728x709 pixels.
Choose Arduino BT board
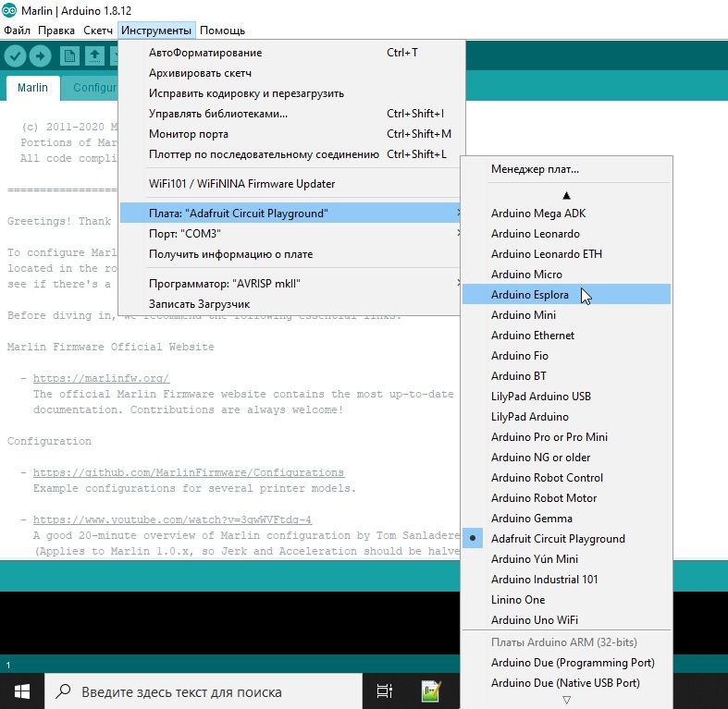tap(566, 376)
